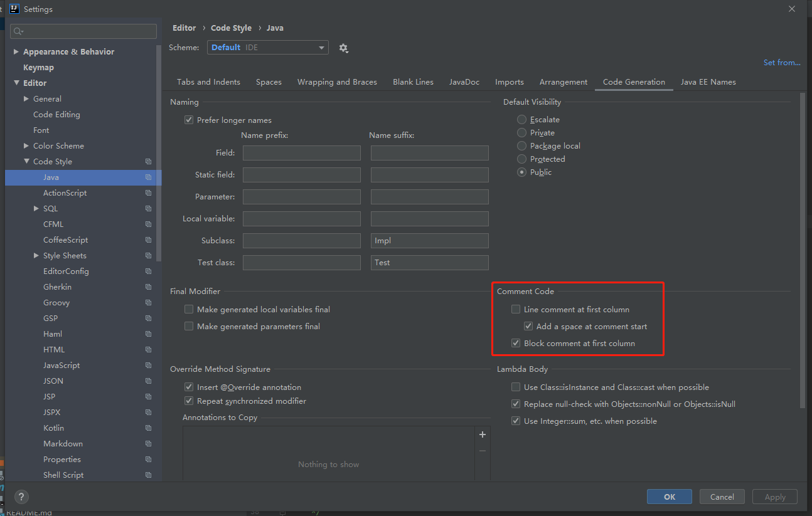The image size is (812, 516).
Task: Switch to the JavaDoc tab
Action: (464, 82)
